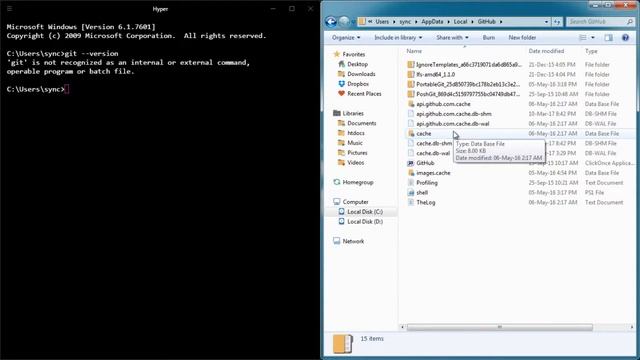Select the cache.db-wal file
The image size is (640, 360).
429,153
